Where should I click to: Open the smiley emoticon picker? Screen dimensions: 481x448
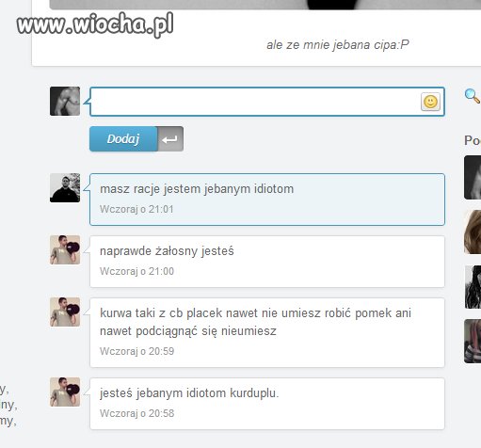click(430, 102)
